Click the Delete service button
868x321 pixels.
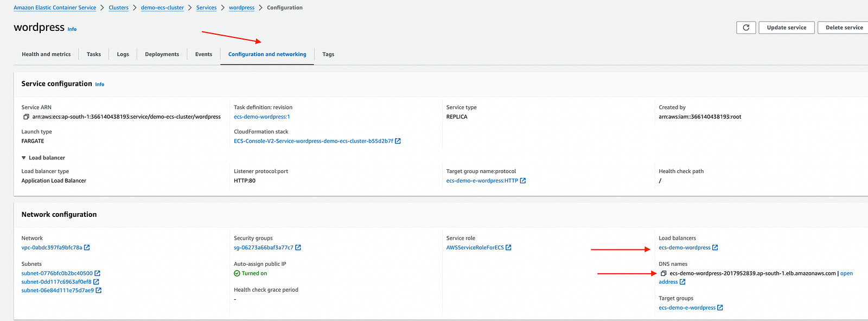click(x=844, y=28)
